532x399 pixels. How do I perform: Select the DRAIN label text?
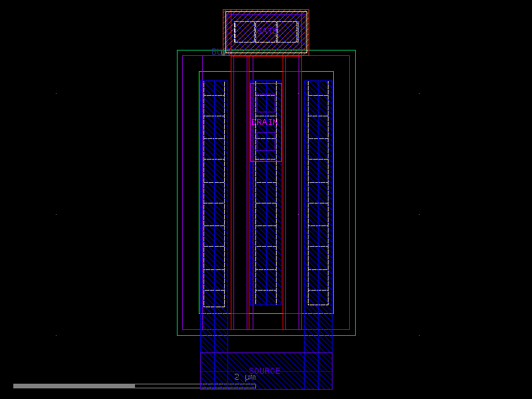click(263, 122)
